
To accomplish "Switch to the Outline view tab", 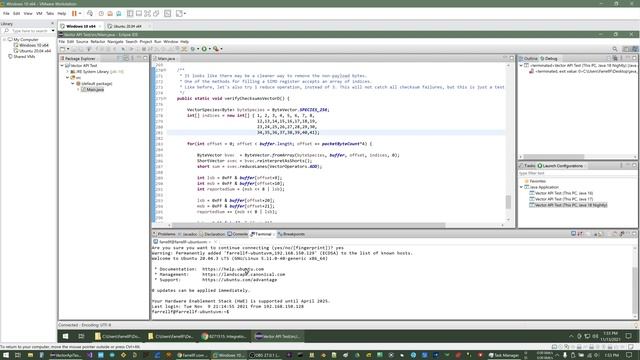I will (528, 59).
